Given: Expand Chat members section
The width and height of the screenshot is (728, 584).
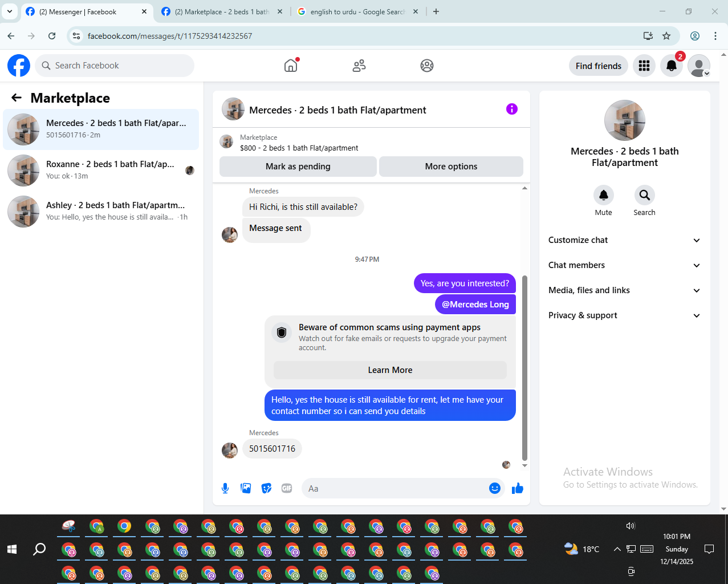Looking at the screenshot, I should 625,265.
